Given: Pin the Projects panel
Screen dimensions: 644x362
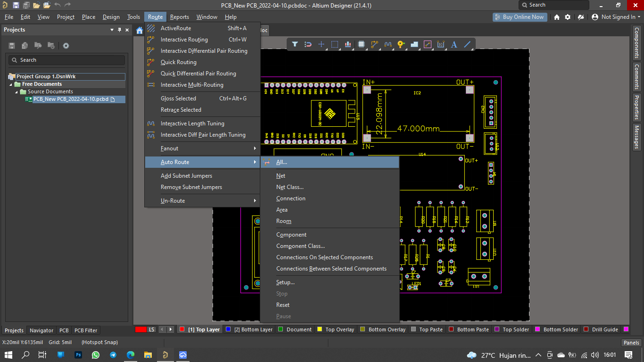Looking at the screenshot, I should click(x=120, y=30).
